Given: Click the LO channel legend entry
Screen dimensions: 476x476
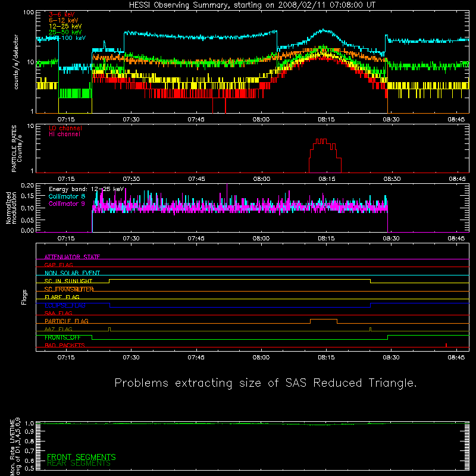Looking at the screenshot, I should click(65, 128).
